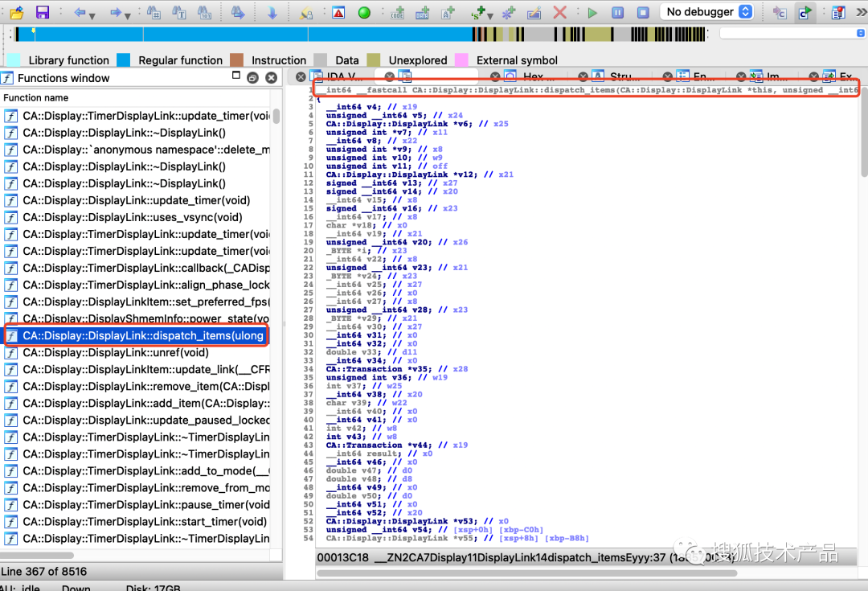Expand the toolbar overflow chevron
The image size is (868, 591).
(861, 12)
